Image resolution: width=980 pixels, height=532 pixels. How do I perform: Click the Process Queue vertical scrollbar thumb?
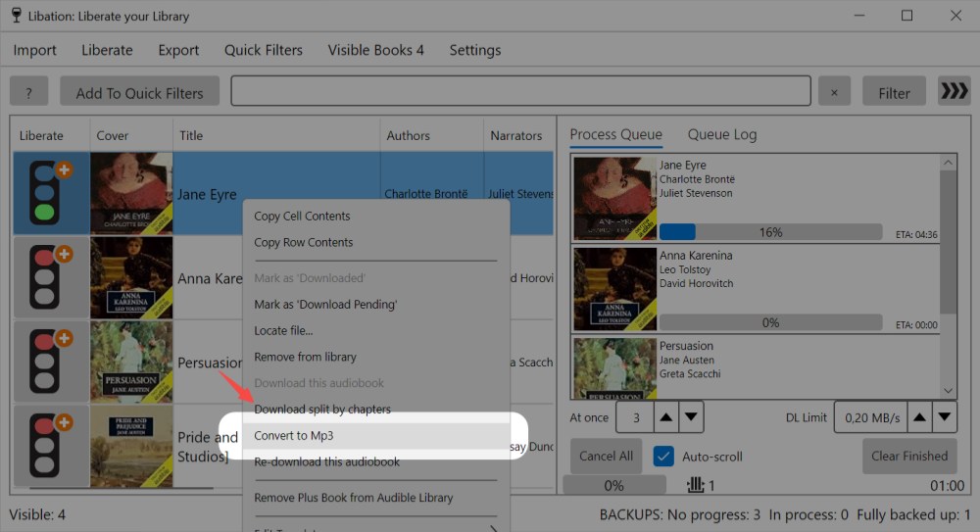click(x=948, y=242)
